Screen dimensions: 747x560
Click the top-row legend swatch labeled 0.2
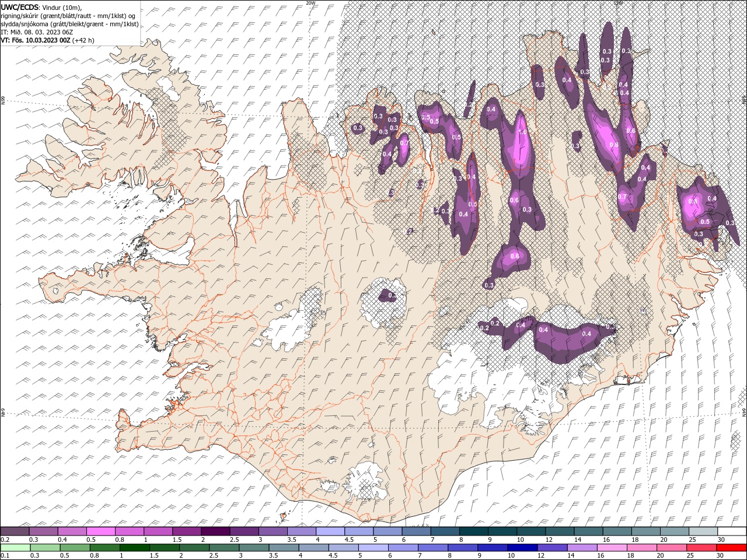click(x=15, y=531)
